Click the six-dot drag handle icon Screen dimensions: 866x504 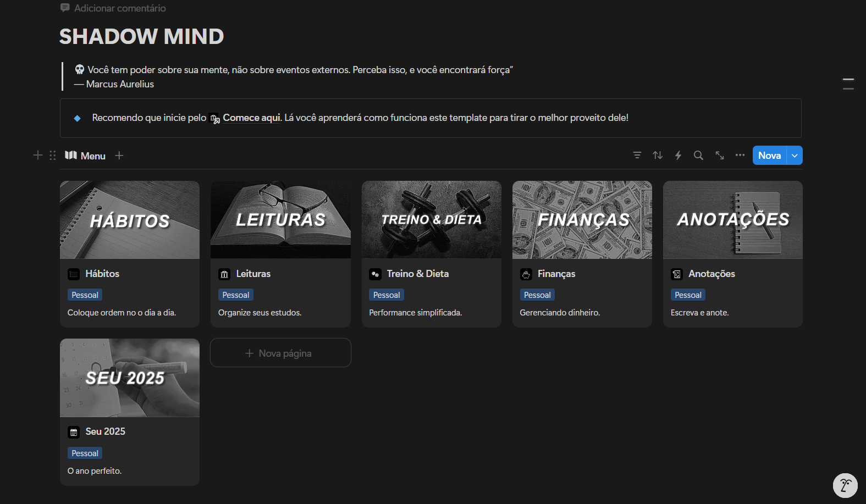click(x=53, y=156)
